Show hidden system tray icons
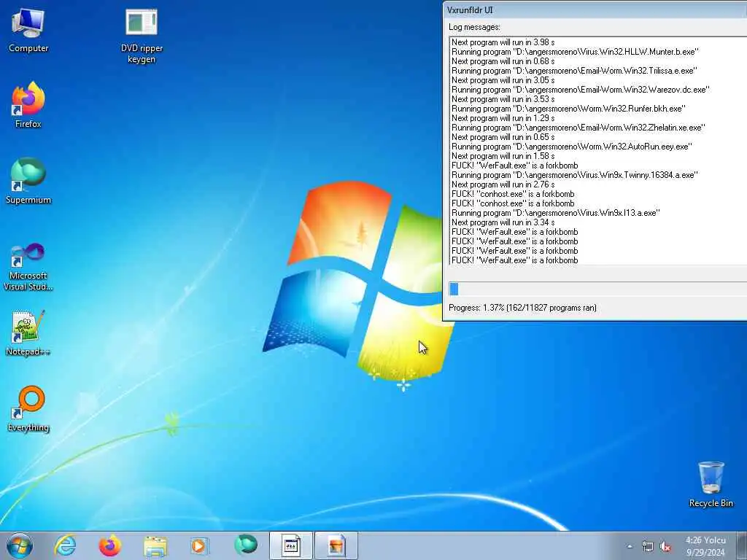 point(630,546)
